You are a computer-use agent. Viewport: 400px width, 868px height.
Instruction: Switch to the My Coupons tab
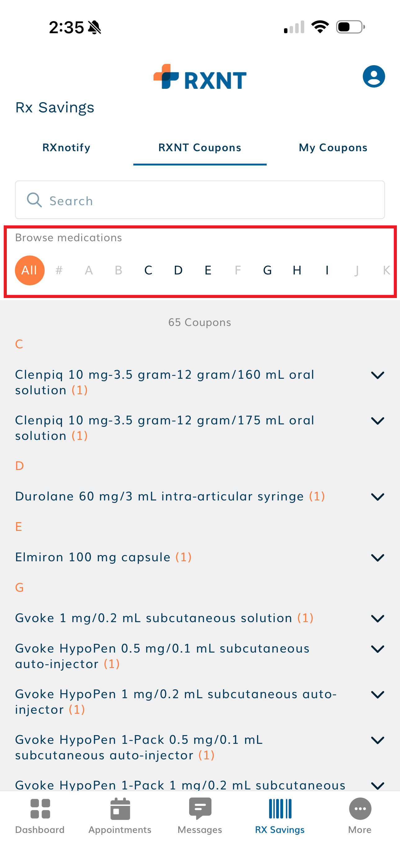[333, 147]
